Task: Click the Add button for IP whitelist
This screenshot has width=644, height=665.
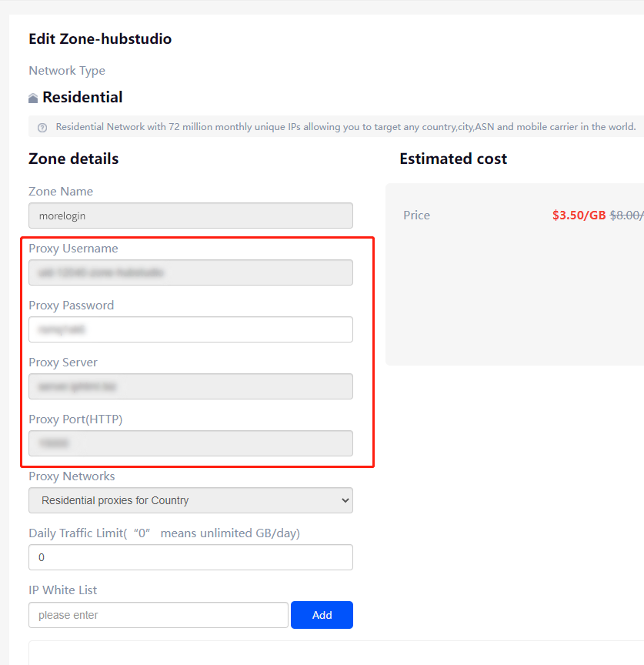Action: tap(322, 615)
